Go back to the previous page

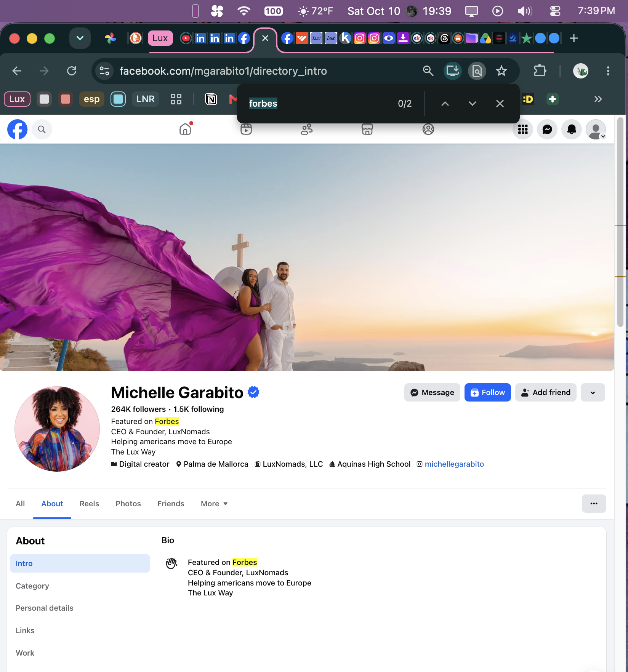17,71
